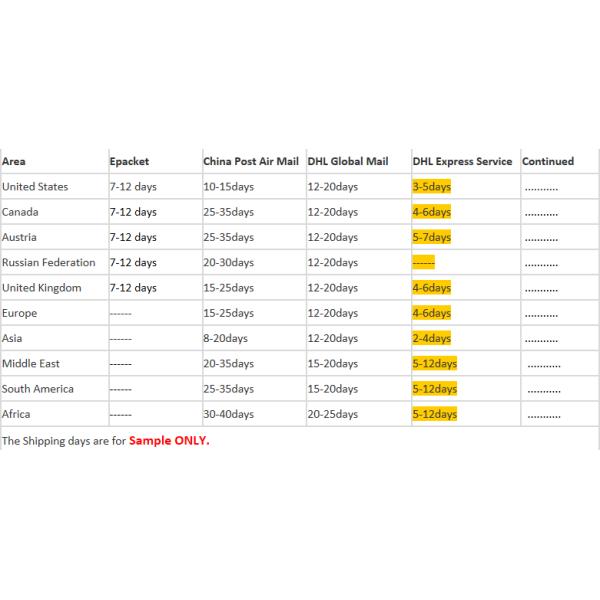This screenshot has height=600, width=600.
Task: Select the "10-15days" China Post Air Mail cell
Action: point(228,186)
